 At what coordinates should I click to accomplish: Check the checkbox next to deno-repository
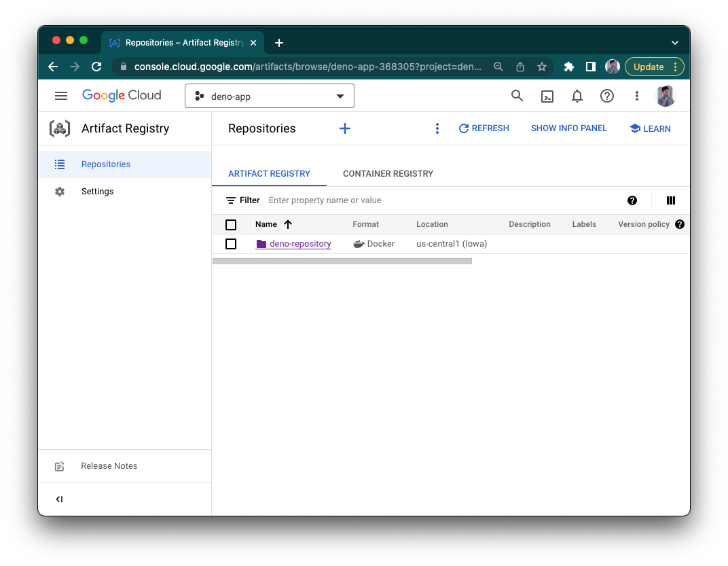[x=231, y=243]
